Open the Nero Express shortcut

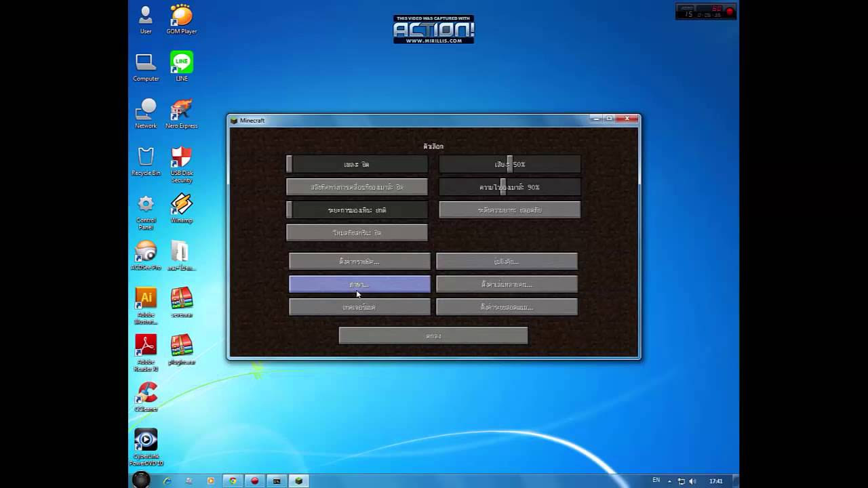coord(181,114)
